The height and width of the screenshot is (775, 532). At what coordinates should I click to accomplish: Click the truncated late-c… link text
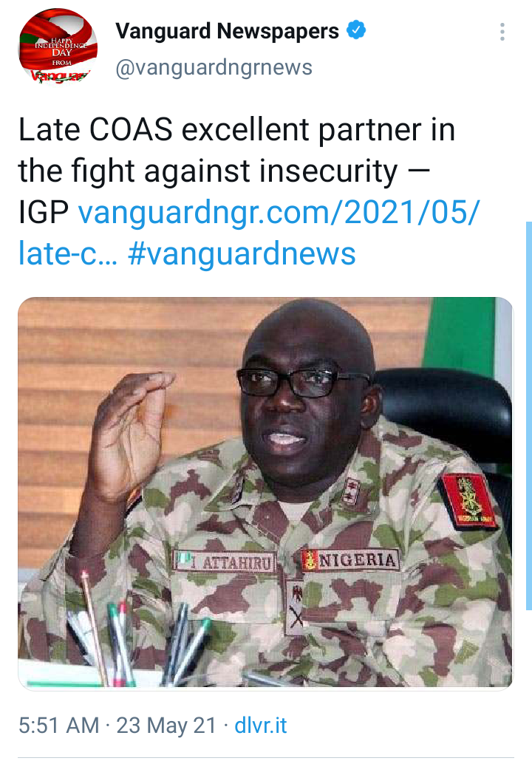pos(68,253)
